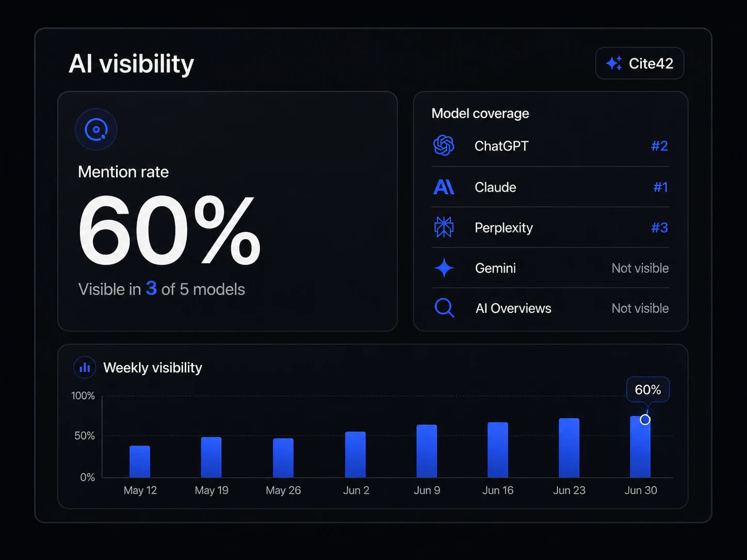Click the Jun 30 data point marker

(645, 420)
